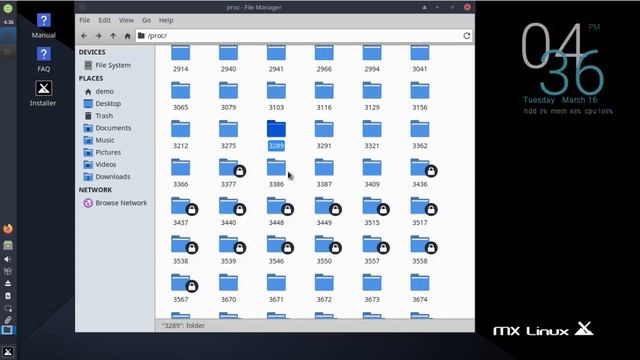The width and height of the screenshot is (640, 360).
Task: Click the folder name label 3409
Action: point(372,184)
